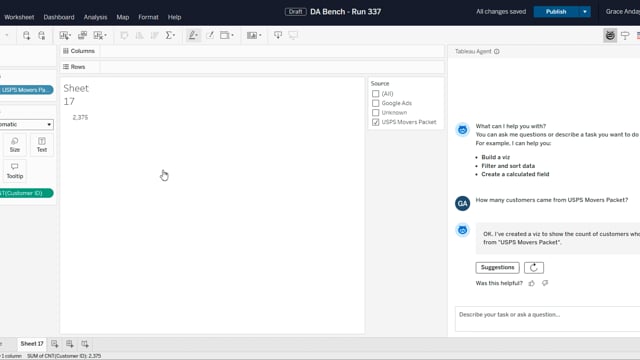
Task: Click the New Worksheet toolbar icon
Action: [64, 36]
